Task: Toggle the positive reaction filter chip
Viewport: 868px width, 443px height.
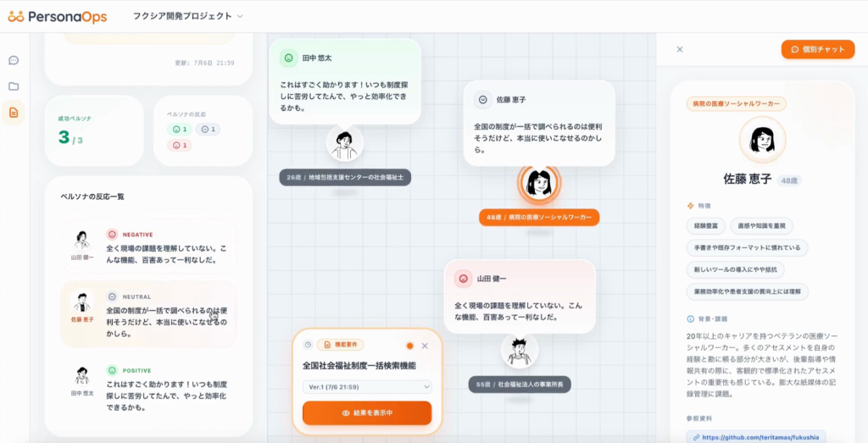Action: pos(180,130)
